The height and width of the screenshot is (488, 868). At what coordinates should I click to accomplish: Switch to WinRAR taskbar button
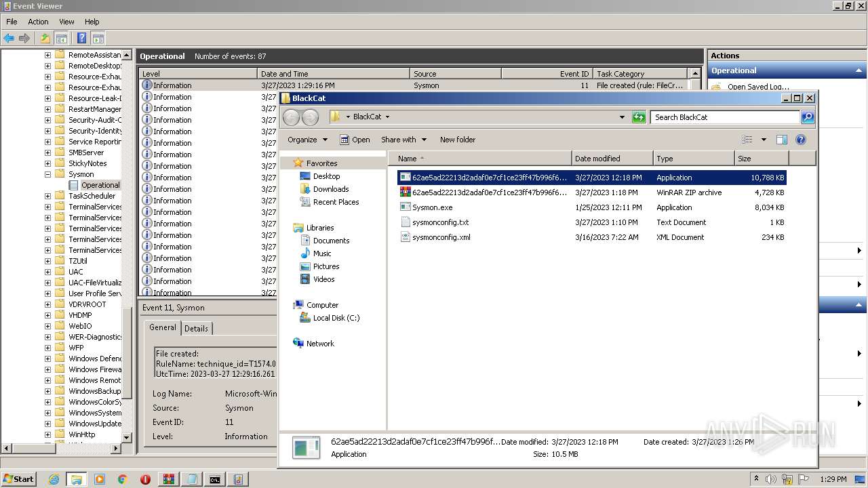point(168,479)
